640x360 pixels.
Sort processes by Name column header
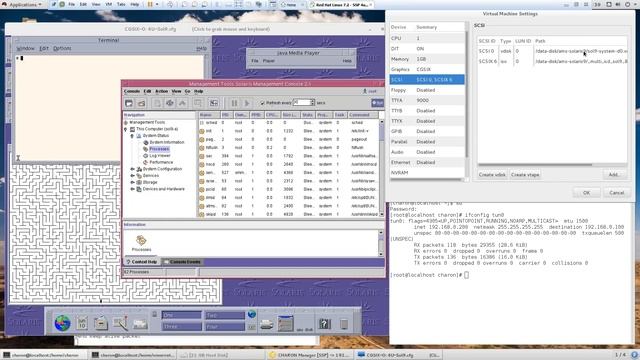(209, 115)
